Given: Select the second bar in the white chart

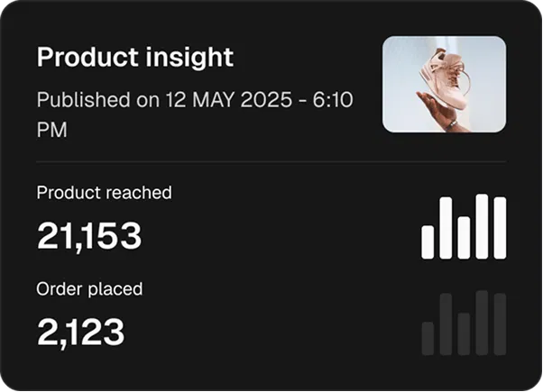Looking at the screenshot, I should [x=446, y=229].
